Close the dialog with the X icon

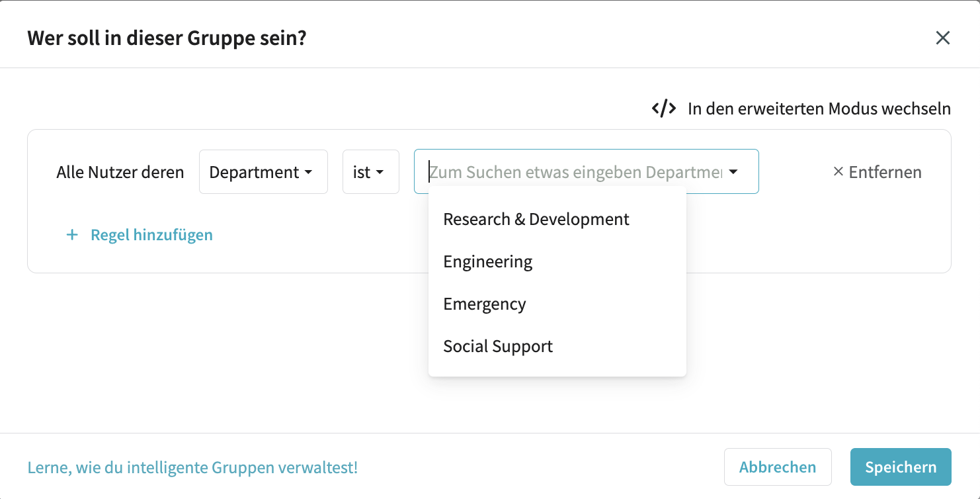pos(943,38)
